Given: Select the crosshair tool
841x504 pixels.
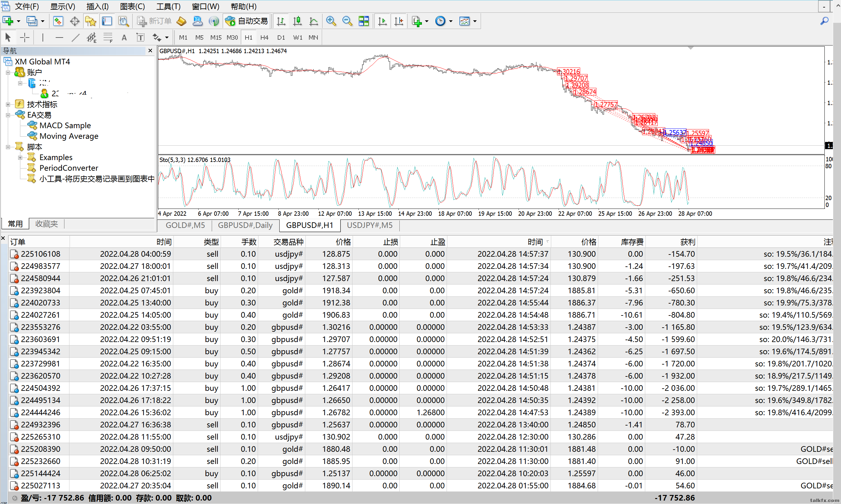Looking at the screenshot, I should click(24, 37).
